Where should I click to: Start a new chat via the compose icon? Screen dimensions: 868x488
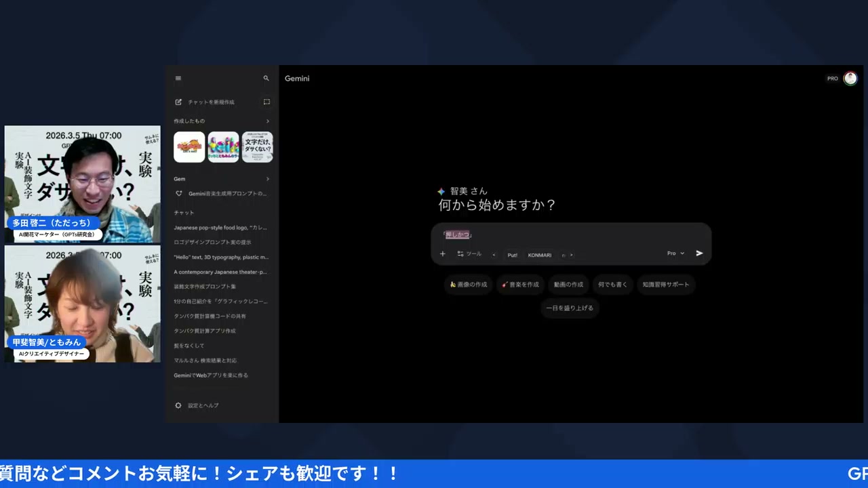178,102
